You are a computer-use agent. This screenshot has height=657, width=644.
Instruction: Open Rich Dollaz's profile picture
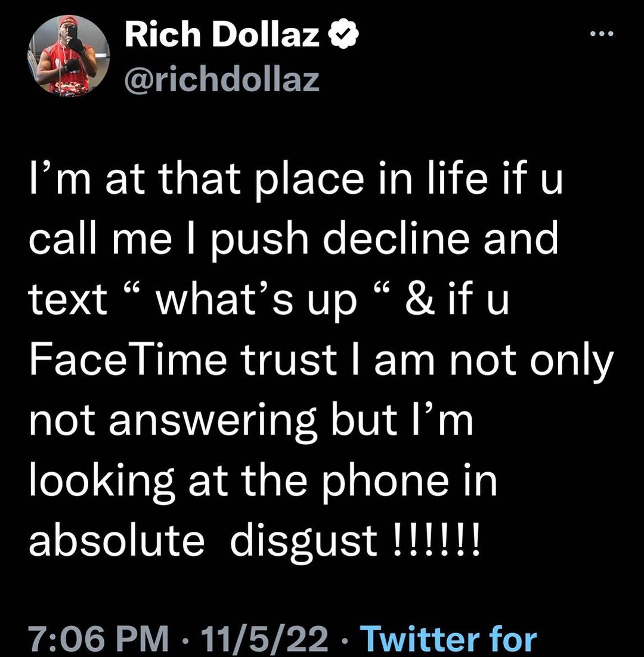coord(68,55)
